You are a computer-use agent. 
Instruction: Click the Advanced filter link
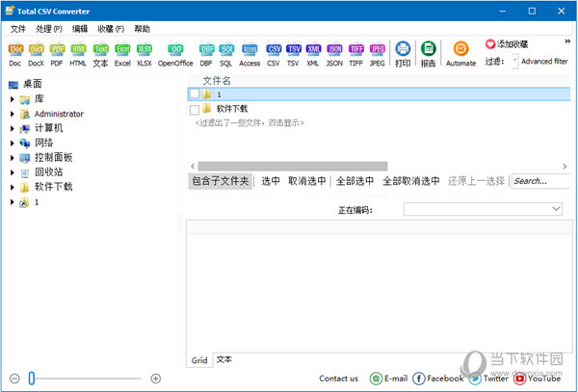[x=544, y=61]
